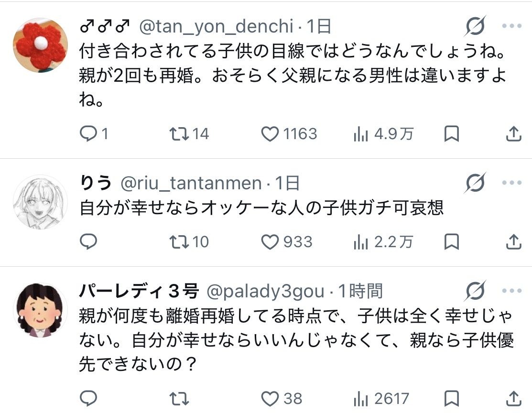Open more options for tan_yon_denchi post
The image size is (532, 414).
coord(511,26)
